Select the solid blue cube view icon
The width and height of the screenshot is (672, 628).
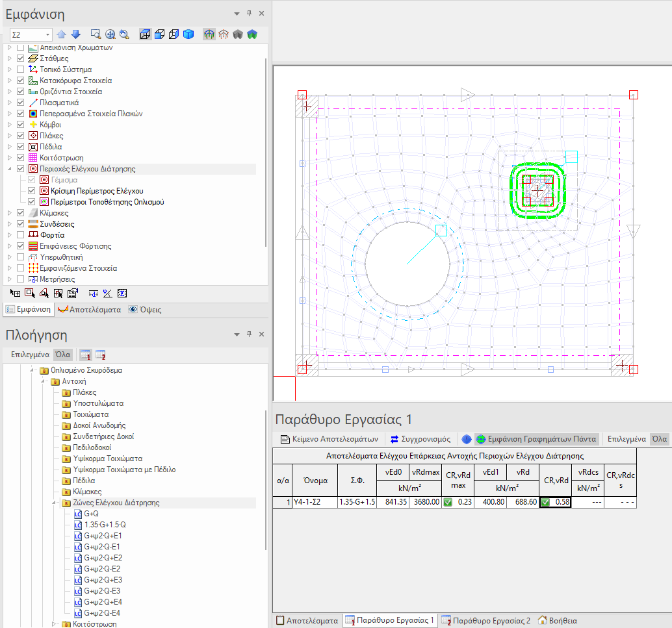[188, 34]
